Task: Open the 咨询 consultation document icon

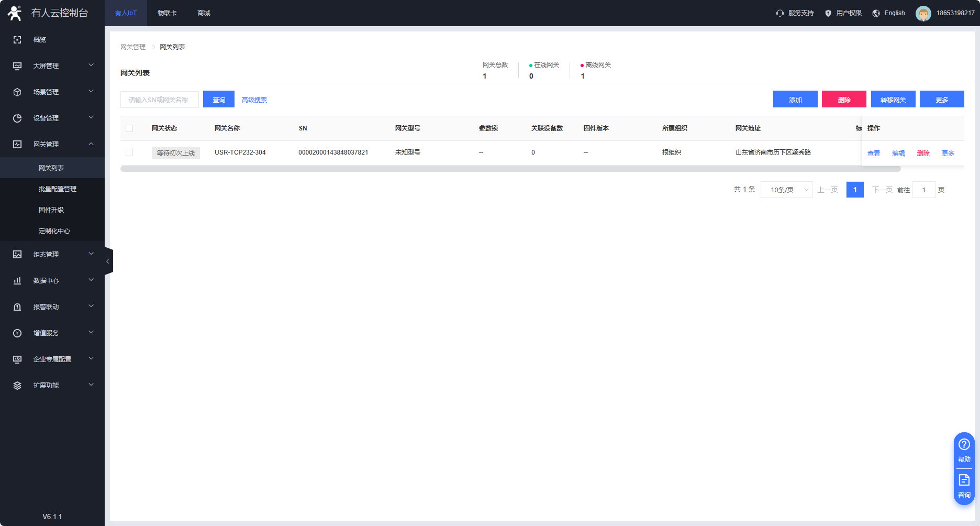Action: pos(964,480)
